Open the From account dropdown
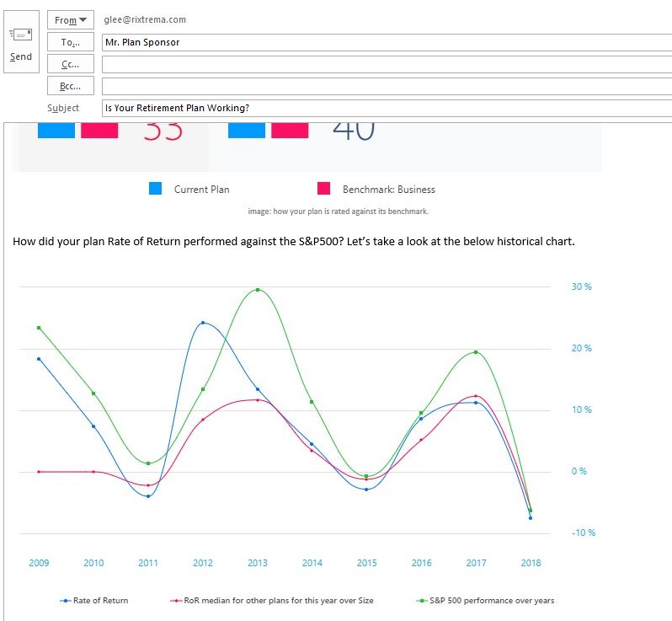The height and width of the screenshot is (621, 672). [x=71, y=19]
